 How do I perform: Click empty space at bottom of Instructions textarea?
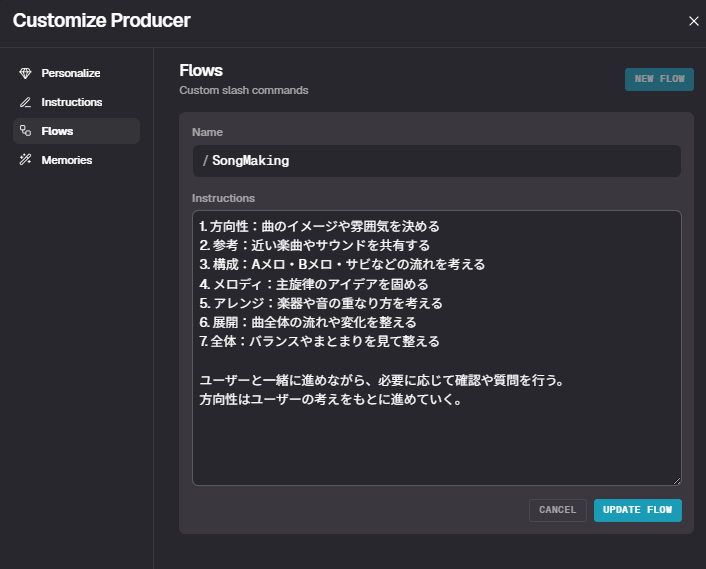pos(436,450)
